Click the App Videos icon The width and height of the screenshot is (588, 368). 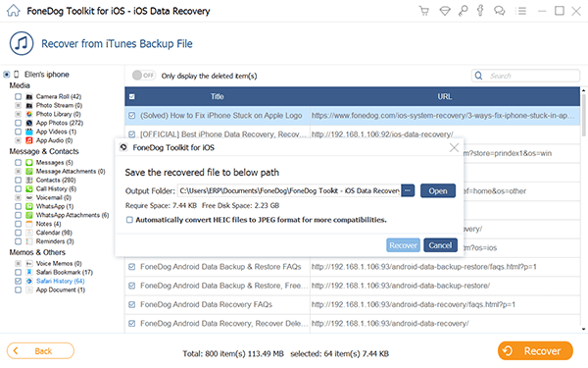tap(29, 131)
